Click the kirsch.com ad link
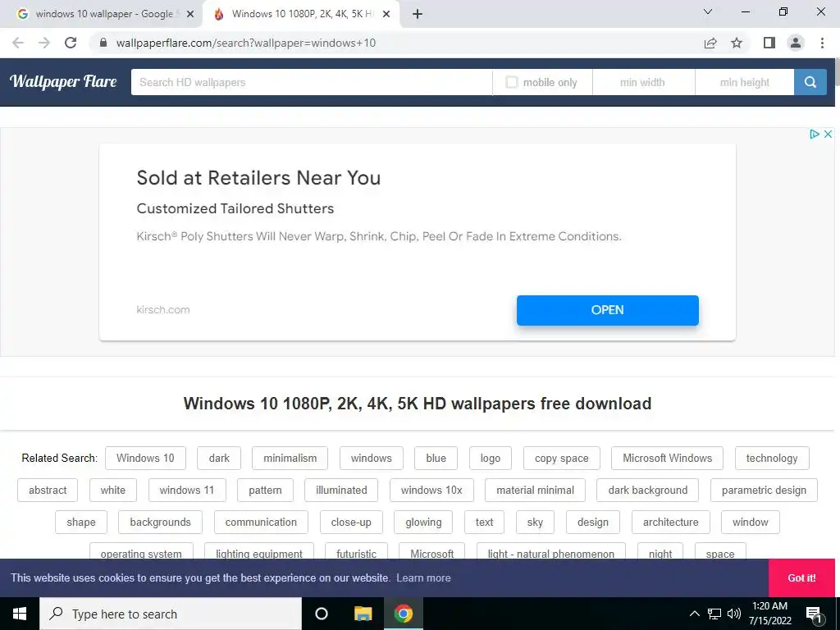 pos(163,309)
